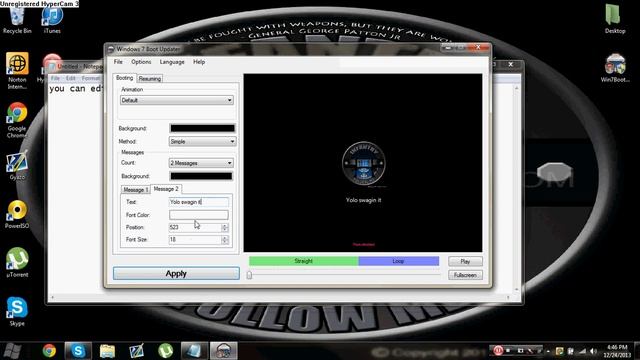Expand the Method dropdown set to Simple
Viewport: 640px width, 360px height.
tap(202, 142)
